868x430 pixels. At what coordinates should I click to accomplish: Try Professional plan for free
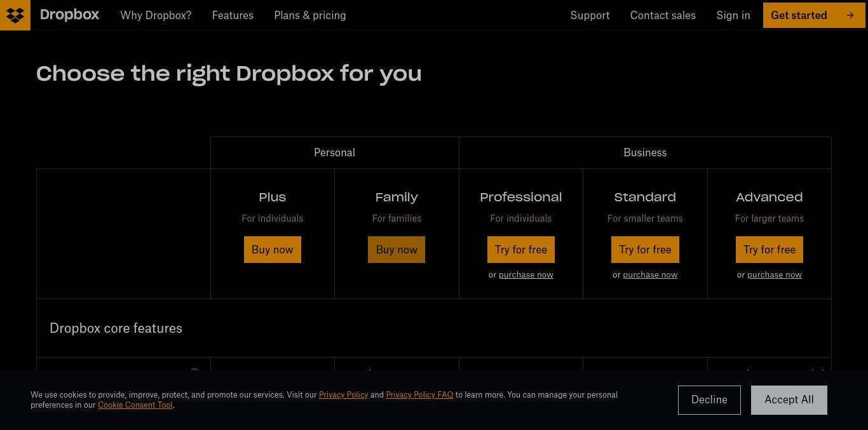pyautogui.click(x=521, y=250)
